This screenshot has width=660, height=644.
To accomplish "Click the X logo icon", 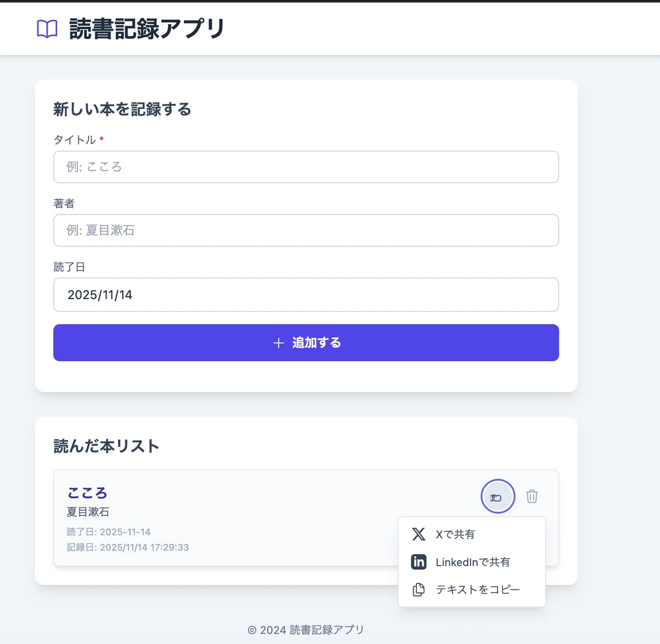I will (419, 534).
